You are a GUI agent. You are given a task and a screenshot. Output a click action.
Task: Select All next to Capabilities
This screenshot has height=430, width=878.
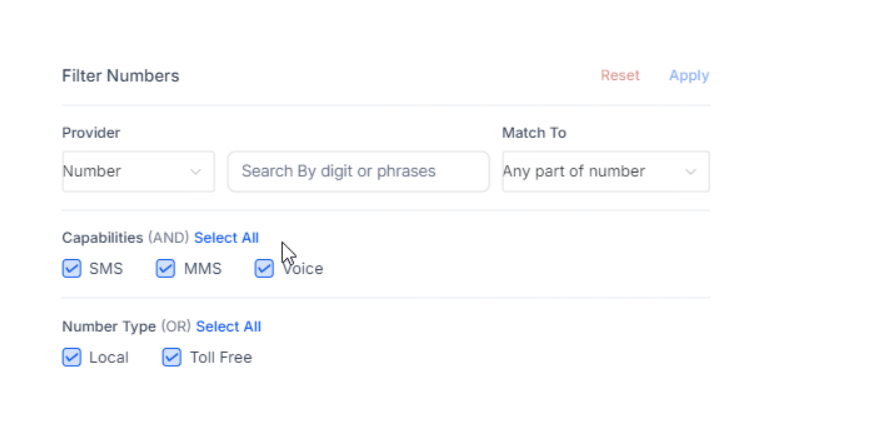tap(226, 237)
